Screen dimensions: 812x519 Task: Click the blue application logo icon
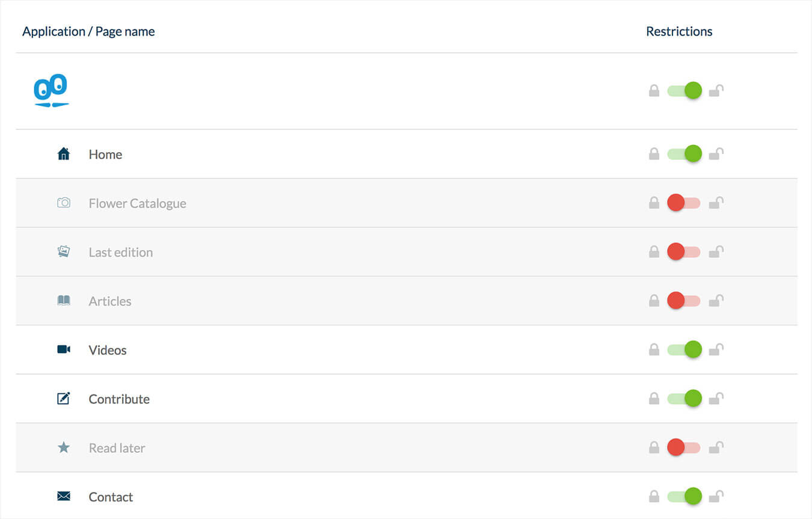pos(52,91)
